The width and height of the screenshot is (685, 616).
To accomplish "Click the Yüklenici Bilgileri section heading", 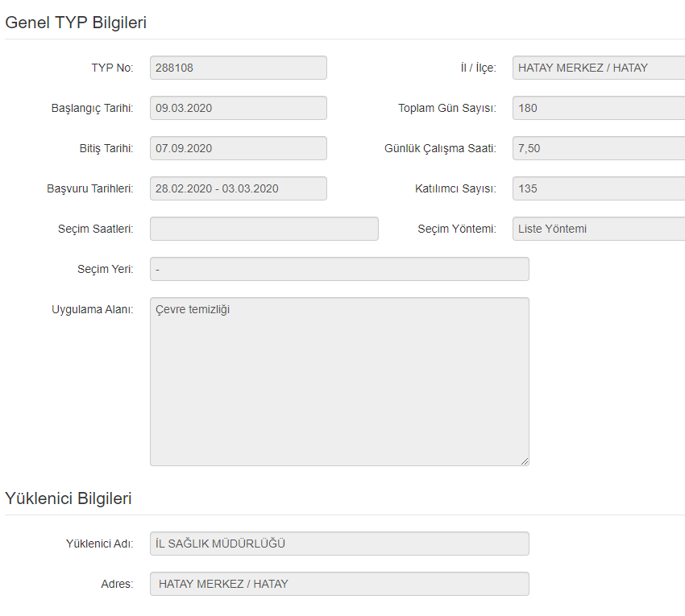I will coord(68,498).
